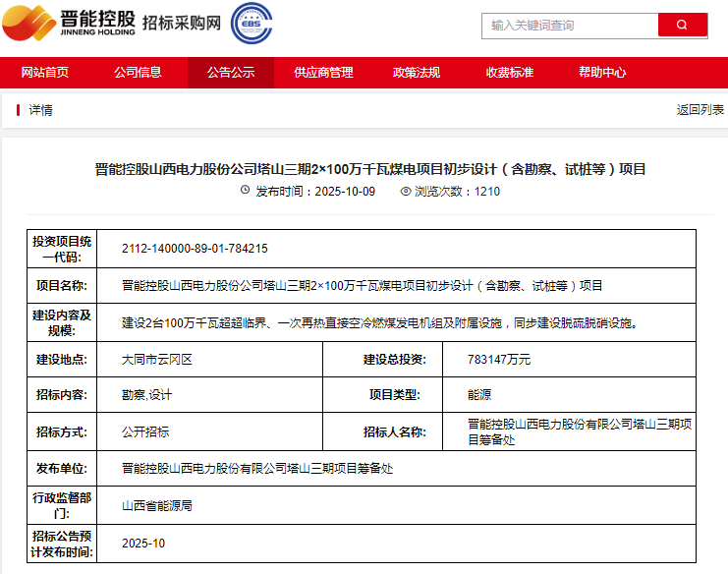Click the 返回列表 link
Image resolution: width=728 pixels, height=574 pixels.
click(x=700, y=110)
